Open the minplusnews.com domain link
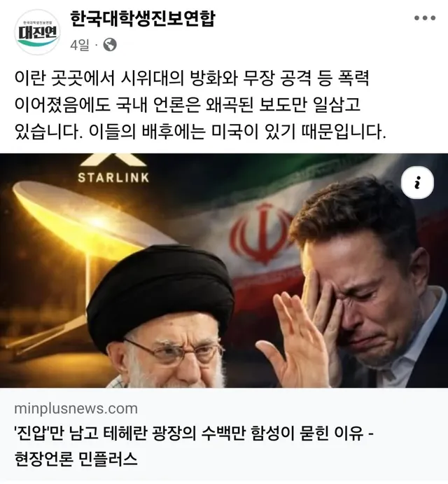Viewport: 448px width, 484px height. (x=76, y=408)
